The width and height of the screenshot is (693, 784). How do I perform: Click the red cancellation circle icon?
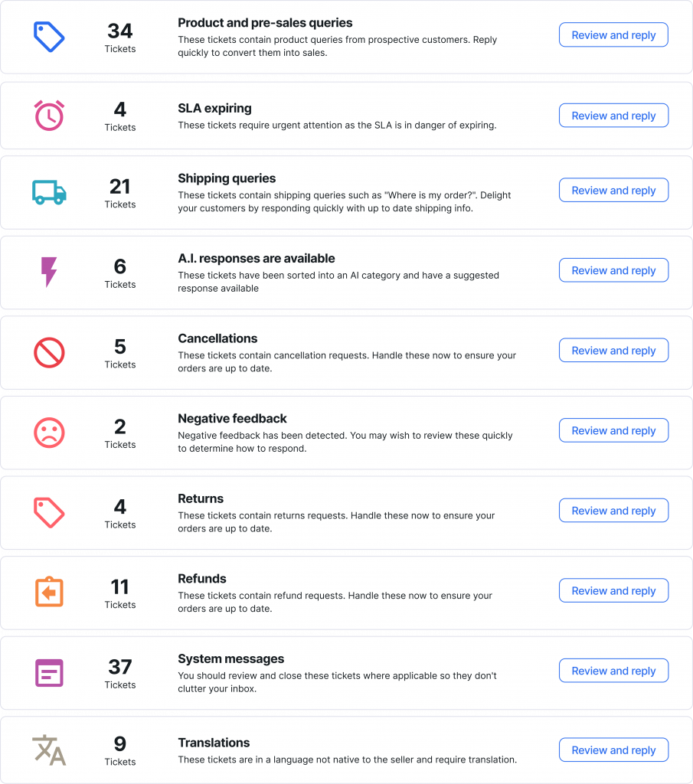click(x=50, y=353)
